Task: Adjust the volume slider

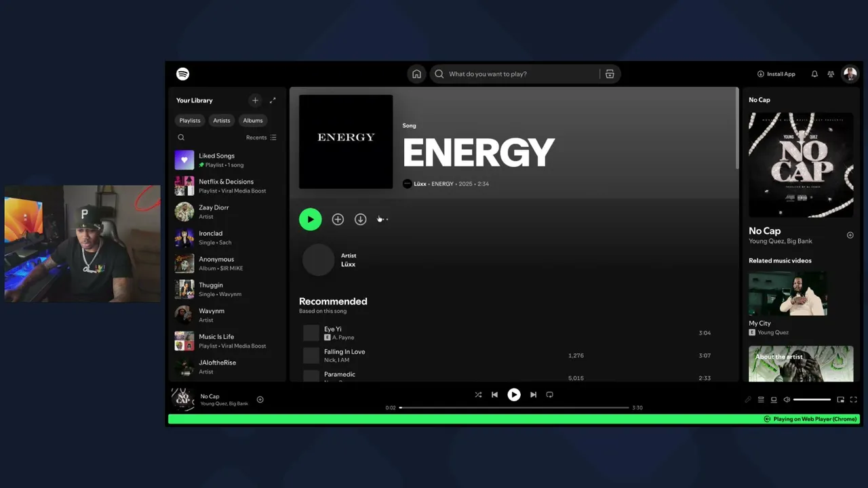Action: tap(812, 400)
